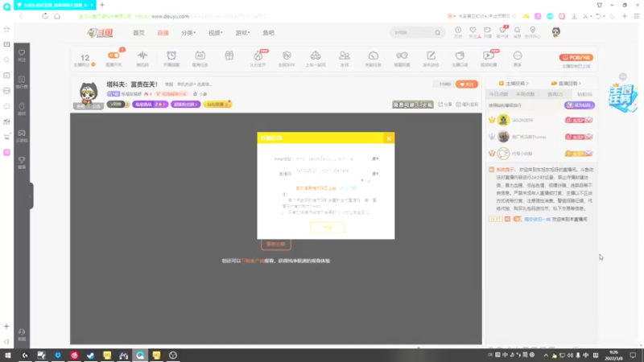The image size is (644, 362).
Task: Click the browser taskbar icon highlighted
Action: (x=140, y=355)
